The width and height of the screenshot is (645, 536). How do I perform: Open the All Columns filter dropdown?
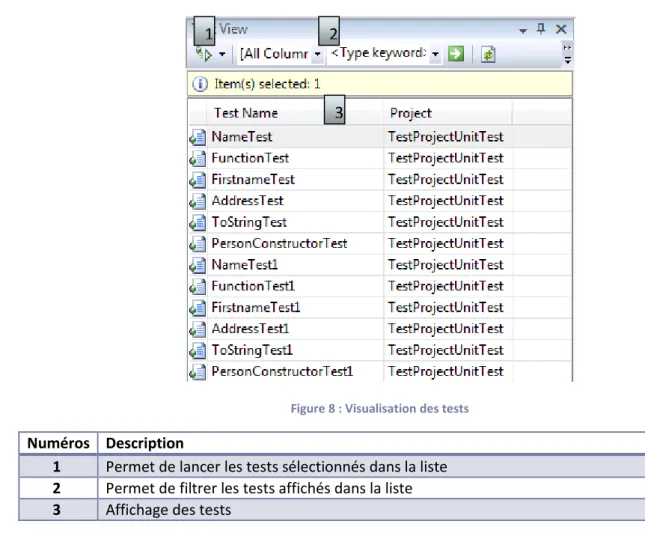(317, 54)
